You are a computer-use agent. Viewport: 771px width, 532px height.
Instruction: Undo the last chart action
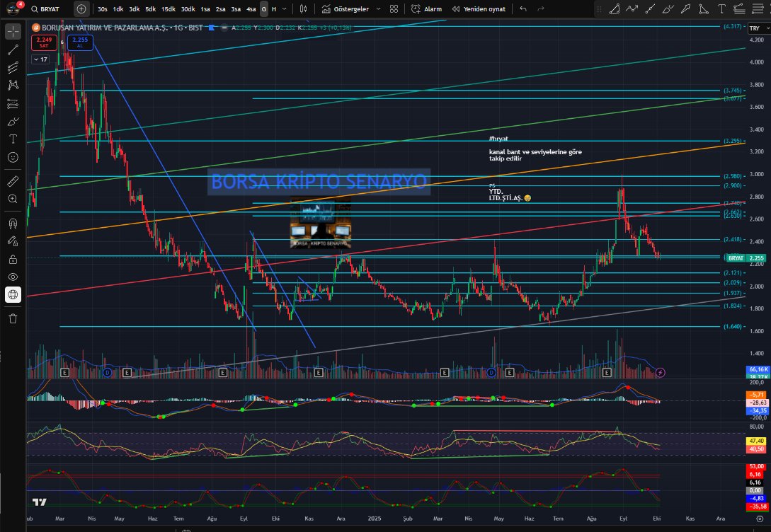(x=523, y=8)
